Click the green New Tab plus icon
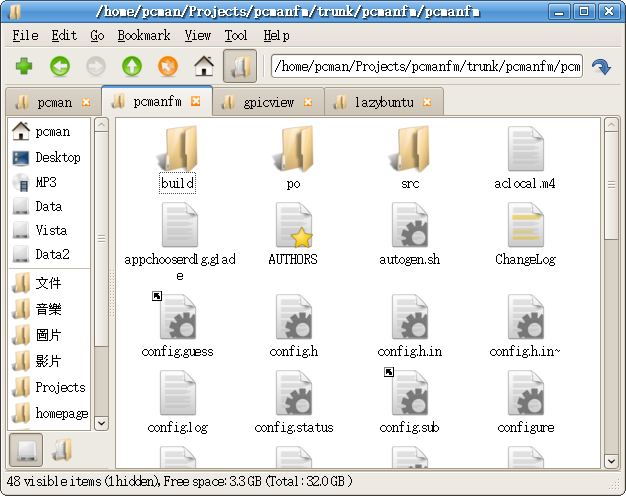The width and height of the screenshot is (626, 496). (x=24, y=67)
